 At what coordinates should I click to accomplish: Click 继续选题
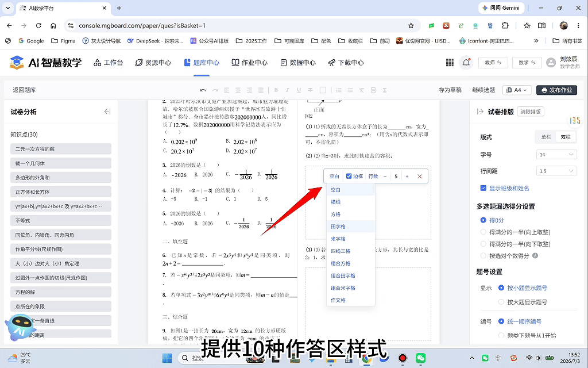483,90
